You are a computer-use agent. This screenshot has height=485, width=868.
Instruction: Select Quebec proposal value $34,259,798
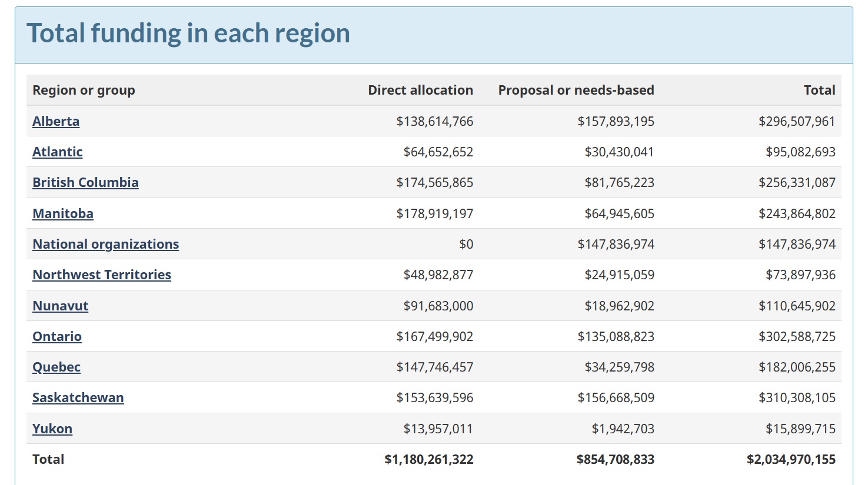[x=619, y=367]
